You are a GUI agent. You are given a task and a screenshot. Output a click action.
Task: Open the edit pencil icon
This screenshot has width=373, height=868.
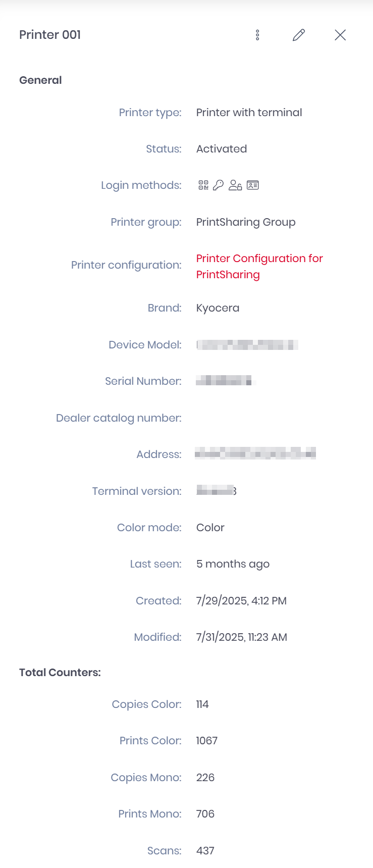298,35
